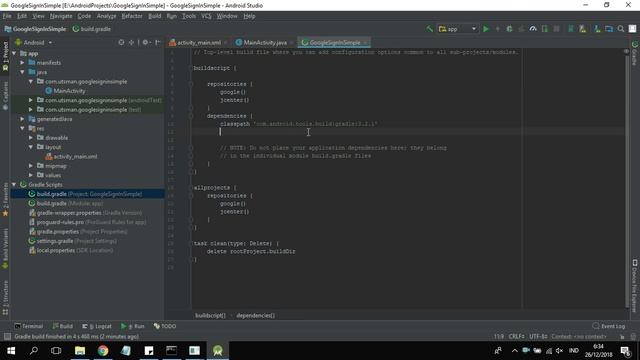
Task: Open the Event Log
Action: (609, 326)
